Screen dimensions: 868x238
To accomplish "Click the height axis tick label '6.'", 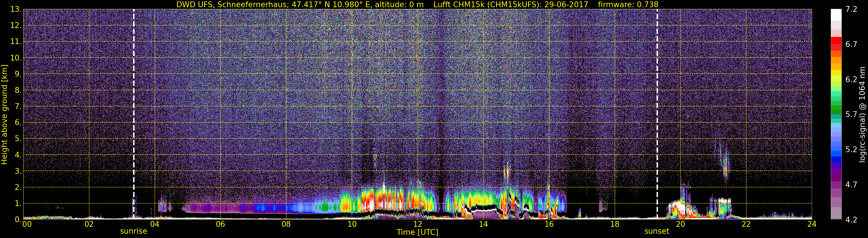I will (x=18, y=123).
